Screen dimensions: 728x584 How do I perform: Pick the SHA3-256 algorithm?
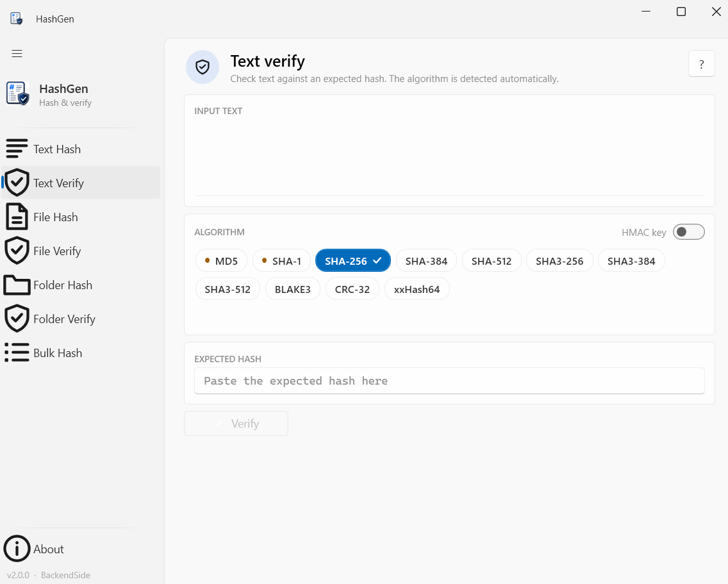click(559, 261)
